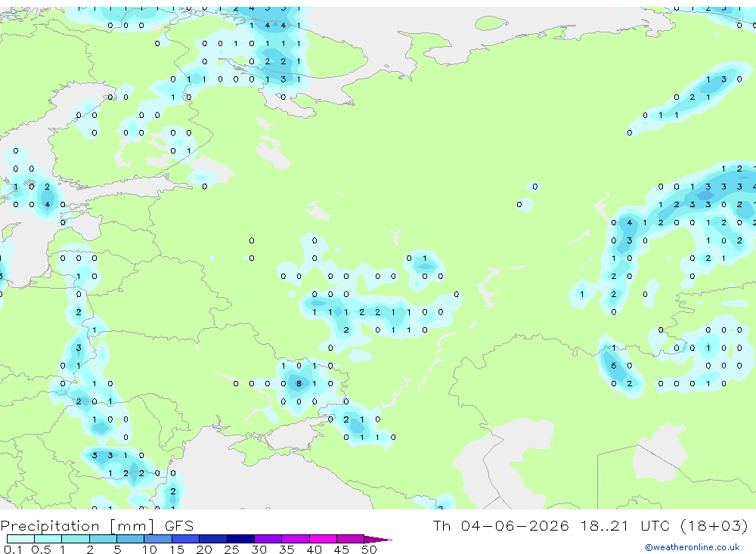Click the '8' precipitation value on the map
The height and width of the screenshot is (554, 756).
click(299, 384)
